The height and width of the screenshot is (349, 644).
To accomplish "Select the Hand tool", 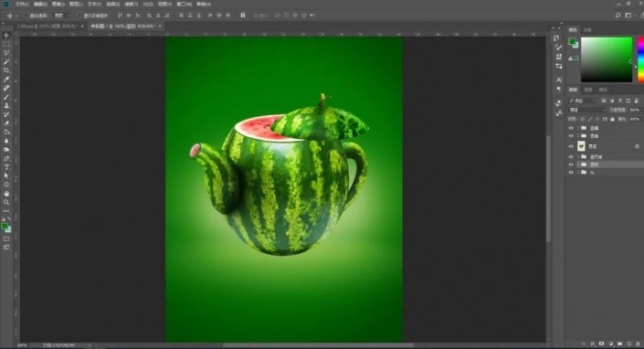I will pos(6,194).
